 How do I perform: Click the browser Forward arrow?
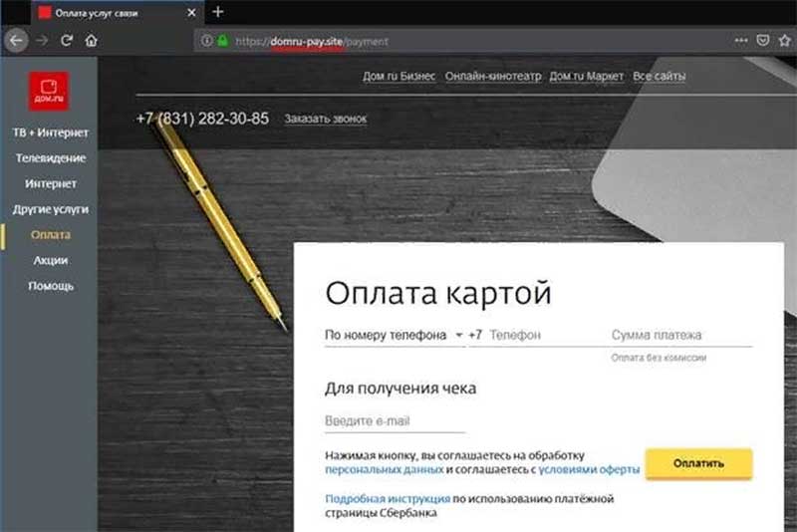[42, 41]
